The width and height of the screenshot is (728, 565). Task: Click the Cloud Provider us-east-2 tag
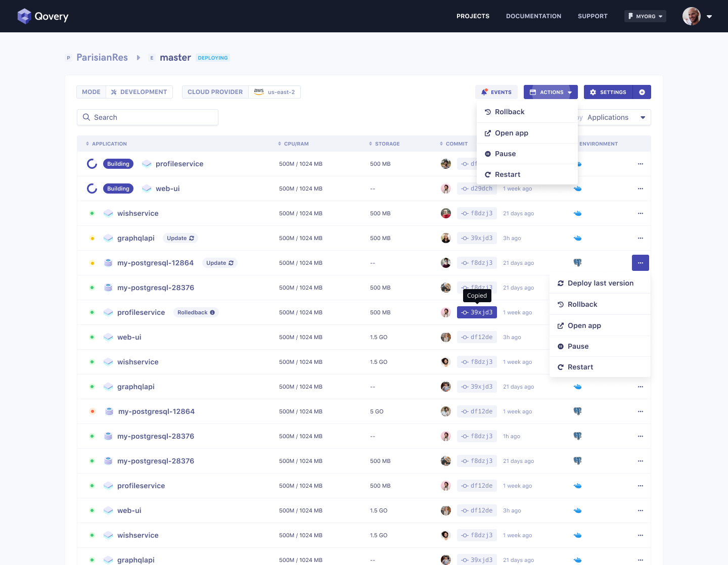(241, 92)
